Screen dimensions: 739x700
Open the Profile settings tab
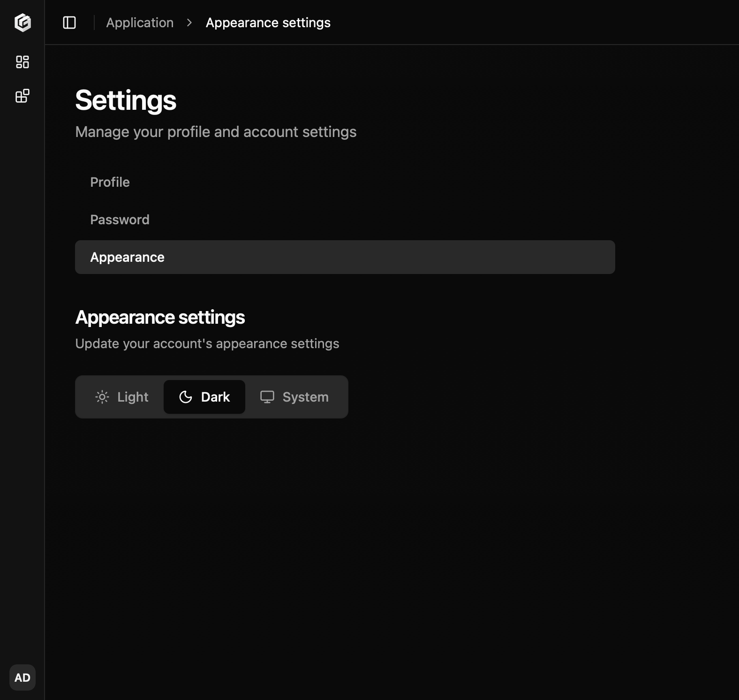pyautogui.click(x=345, y=182)
